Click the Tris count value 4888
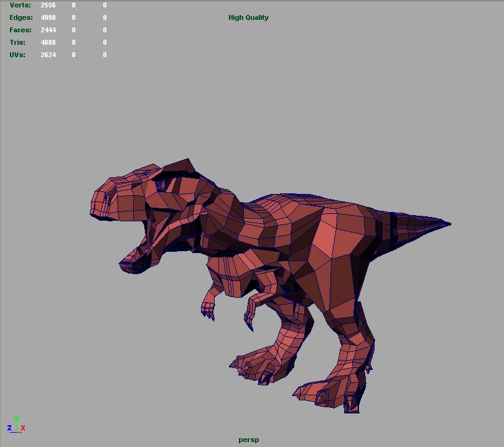Viewport: 504px width, 447px height. click(x=48, y=42)
